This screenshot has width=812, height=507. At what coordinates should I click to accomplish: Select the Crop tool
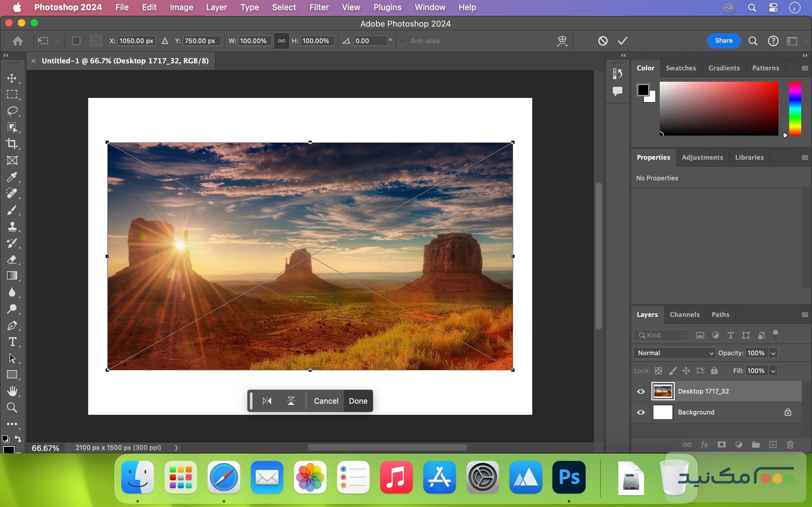(x=12, y=144)
